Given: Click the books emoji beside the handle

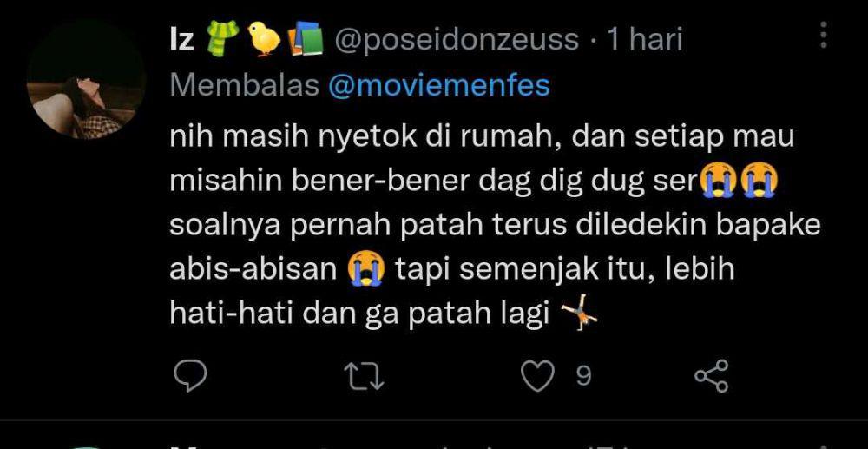Looking at the screenshot, I should tap(305, 41).
